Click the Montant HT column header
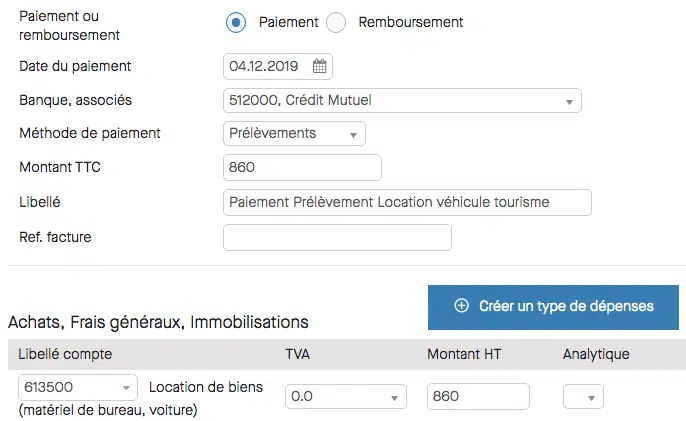This screenshot has height=421, width=686. (x=464, y=354)
